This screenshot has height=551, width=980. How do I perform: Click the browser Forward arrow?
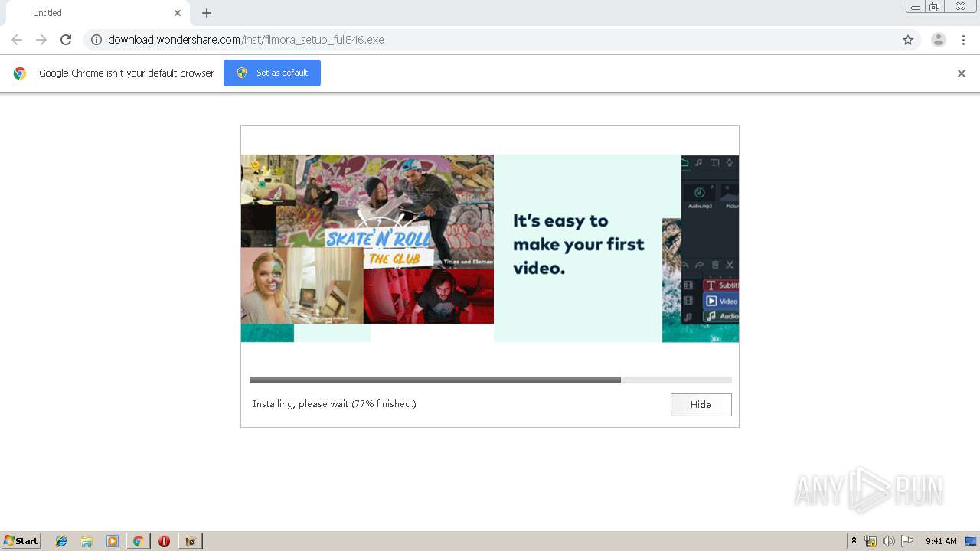(41, 40)
